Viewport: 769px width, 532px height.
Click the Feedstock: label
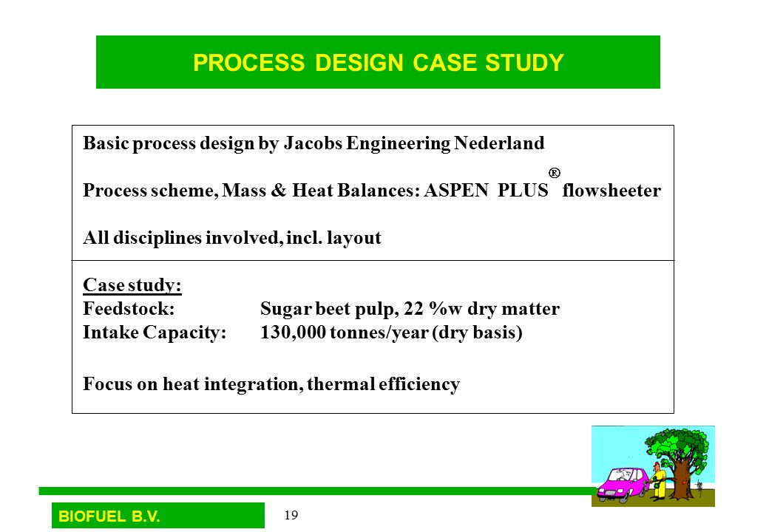[x=129, y=309]
